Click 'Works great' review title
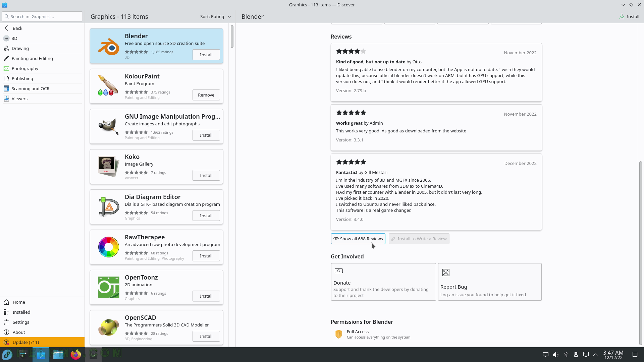Viewport: 644px width, 362px height. tap(349, 123)
